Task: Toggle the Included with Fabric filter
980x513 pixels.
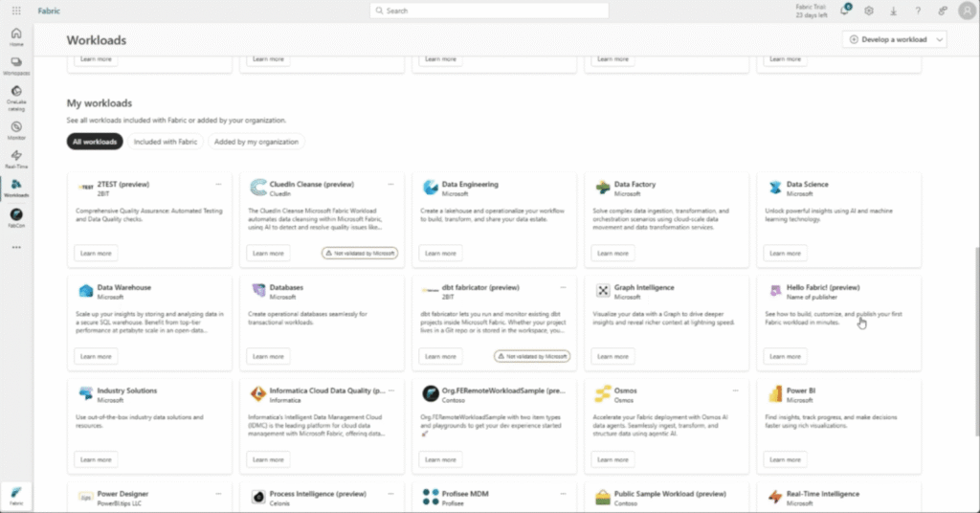Action: tap(166, 142)
